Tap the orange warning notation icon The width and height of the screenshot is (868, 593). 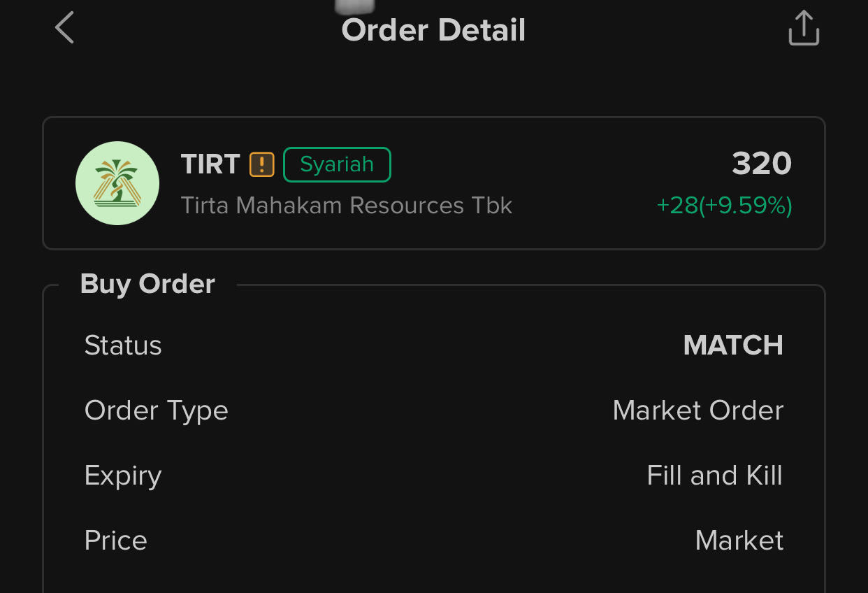click(x=262, y=164)
